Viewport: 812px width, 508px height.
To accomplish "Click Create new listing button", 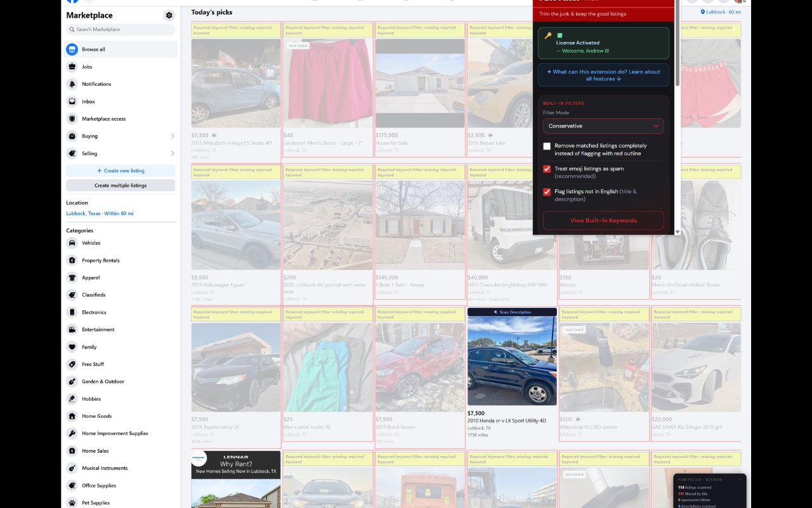I will coord(121,171).
